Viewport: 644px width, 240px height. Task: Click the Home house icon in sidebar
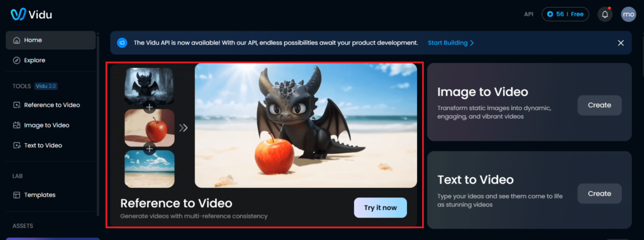pyautogui.click(x=16, y=40)
